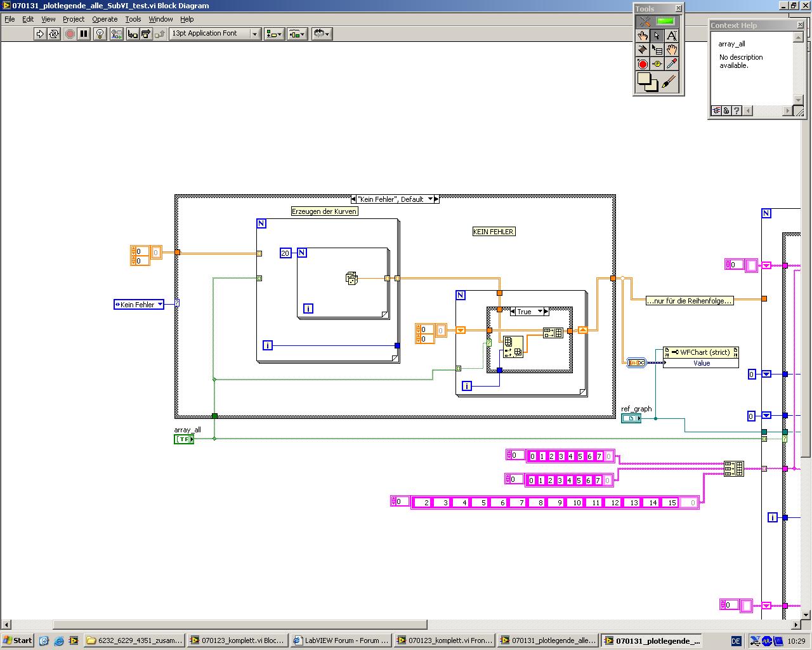
Task: Click the Windows Start button
Action: click(x=18, y=640)
